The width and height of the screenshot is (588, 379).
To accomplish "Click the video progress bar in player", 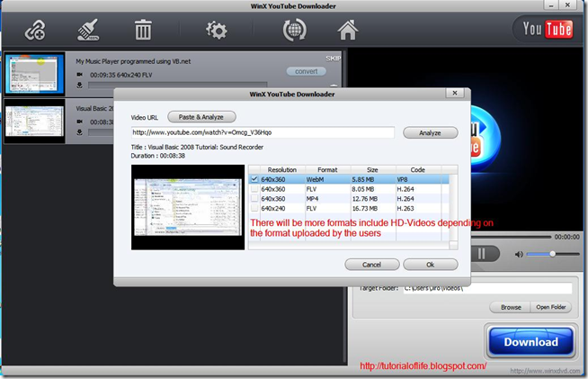I will (512, 237).
